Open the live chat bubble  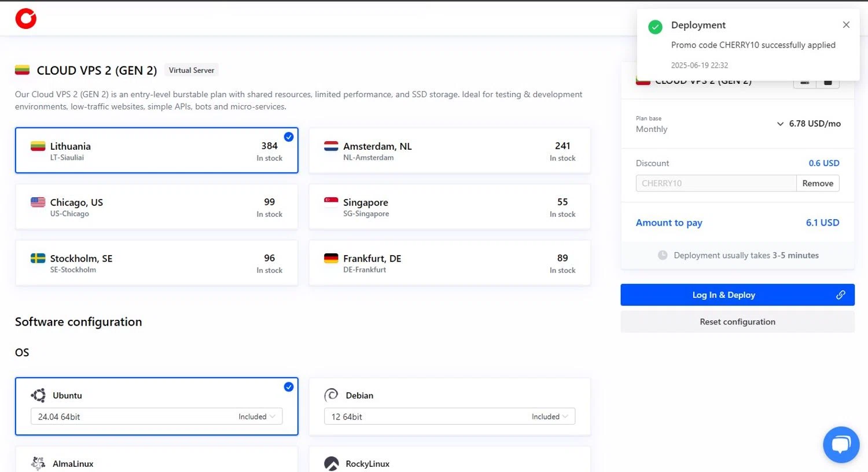coord(841,444)
